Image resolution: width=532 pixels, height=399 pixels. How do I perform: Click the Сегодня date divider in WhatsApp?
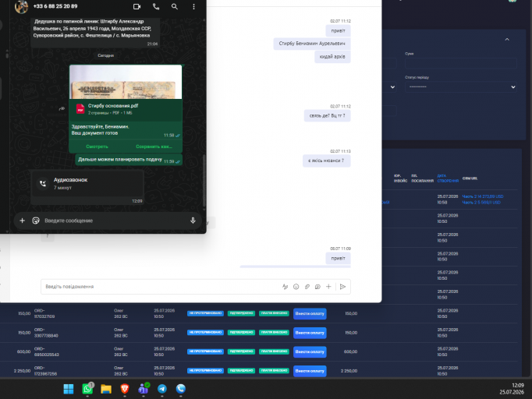(x=106, y=55)
